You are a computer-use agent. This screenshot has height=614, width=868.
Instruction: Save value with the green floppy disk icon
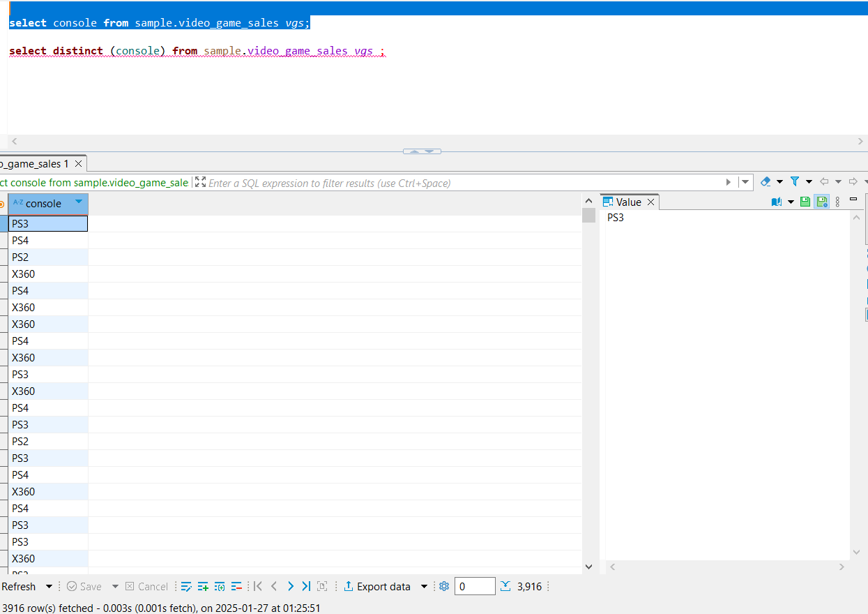click(805, 202)
